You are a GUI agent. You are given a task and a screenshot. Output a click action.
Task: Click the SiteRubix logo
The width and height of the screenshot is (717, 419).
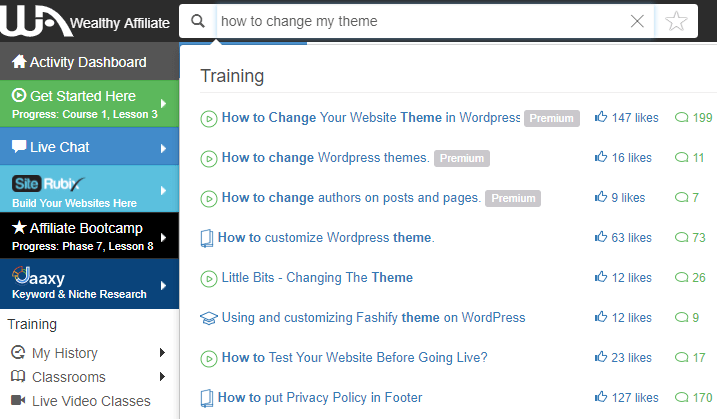(x=48, y=184)
